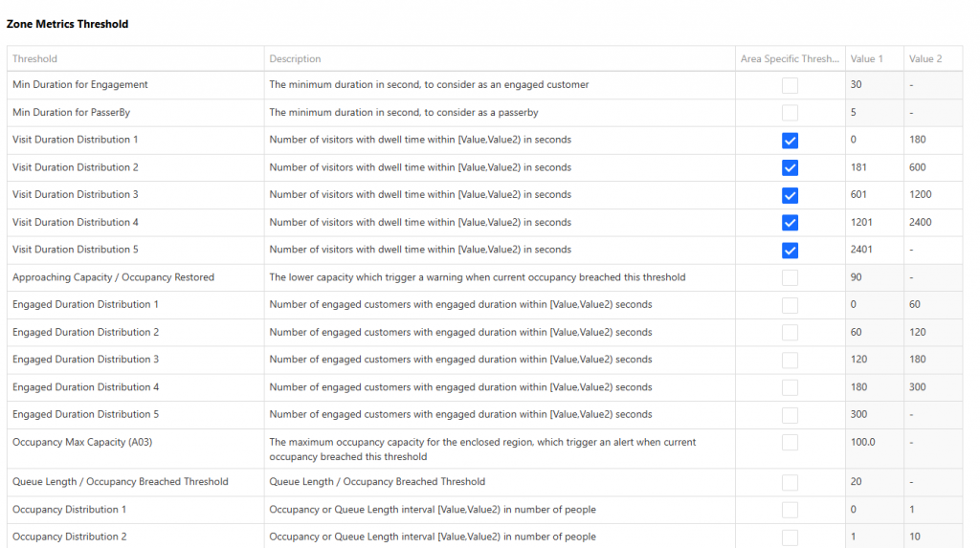
Task: Check Min Duration for PasserBy checkbox
Action: (790, 113)
